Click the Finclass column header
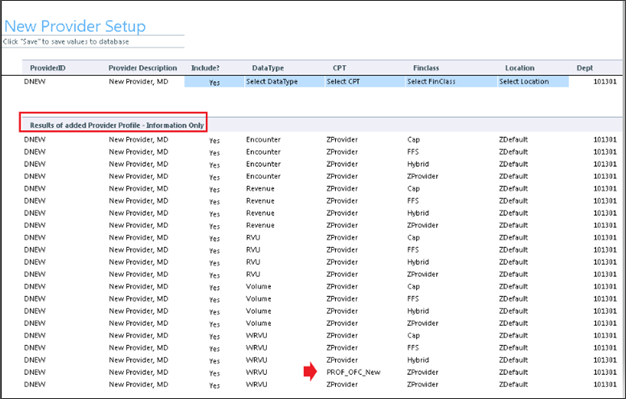Viewport: 626px width, 399px height. click(426, 68)
